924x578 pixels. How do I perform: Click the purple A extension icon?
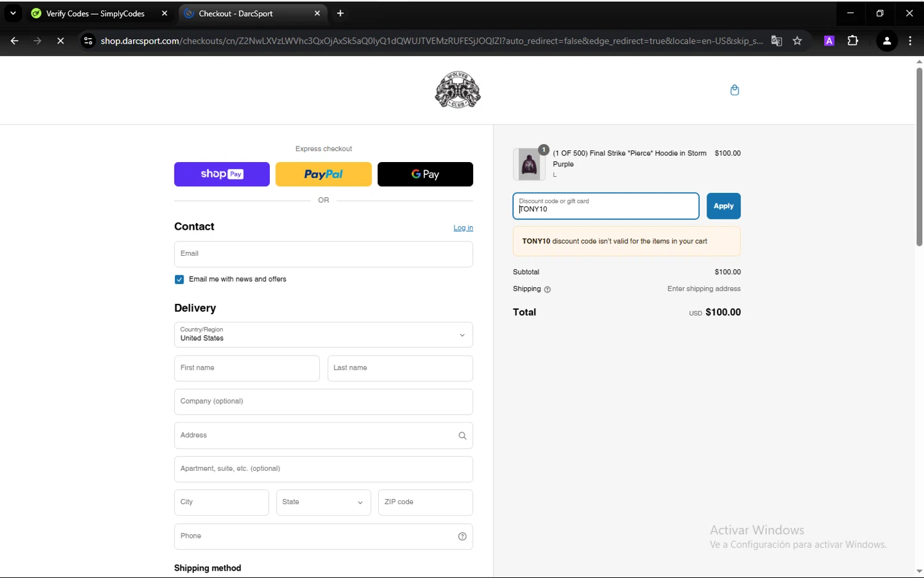click(829, 41)
